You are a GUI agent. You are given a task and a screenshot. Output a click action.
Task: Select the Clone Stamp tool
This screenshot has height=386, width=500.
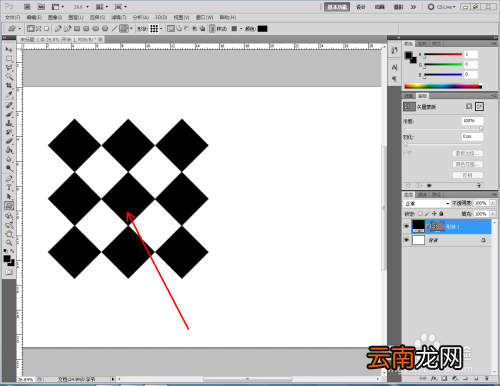click(9, 123)
